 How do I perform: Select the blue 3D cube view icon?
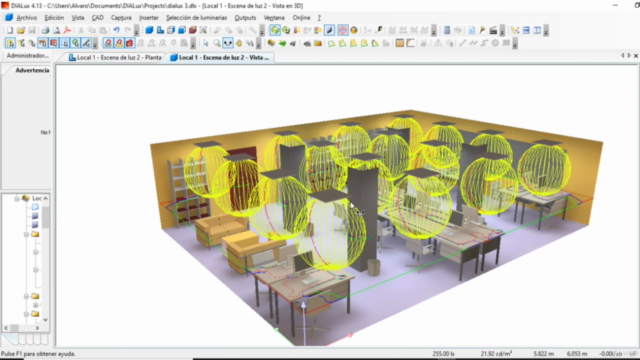point(149,30)
